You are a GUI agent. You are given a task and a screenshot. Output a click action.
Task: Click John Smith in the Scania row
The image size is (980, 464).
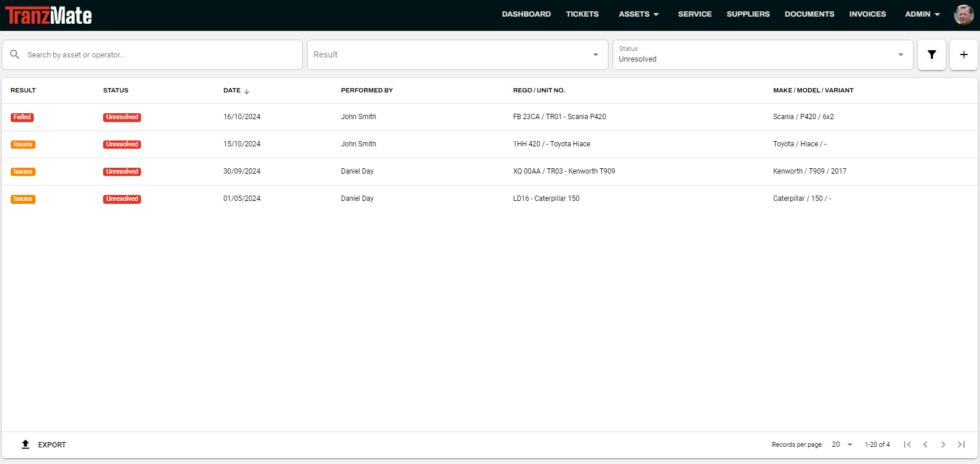click(358, 117)
